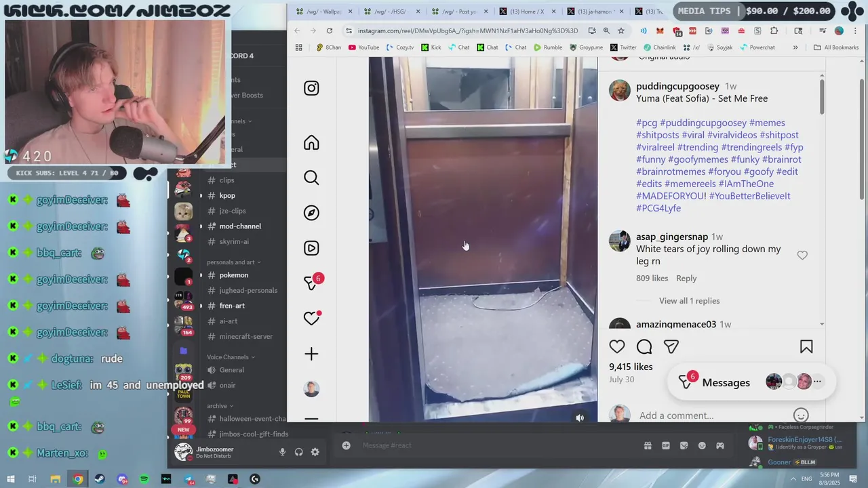This screenshot has height=488, width=868.
Task: Collapse the 'Voice Channels' Discord category
Action: 231,357
